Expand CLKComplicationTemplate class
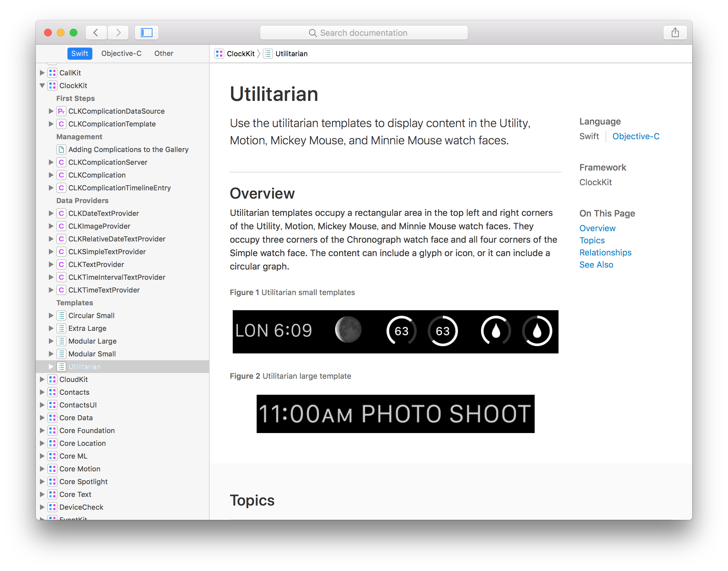This screenshot has width=728, height=571. click(51, 124)
